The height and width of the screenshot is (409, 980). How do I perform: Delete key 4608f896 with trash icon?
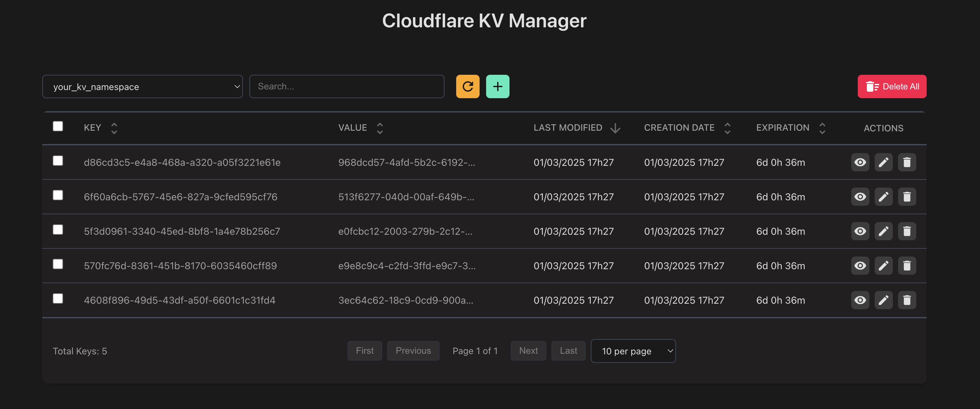coord(907,300)
